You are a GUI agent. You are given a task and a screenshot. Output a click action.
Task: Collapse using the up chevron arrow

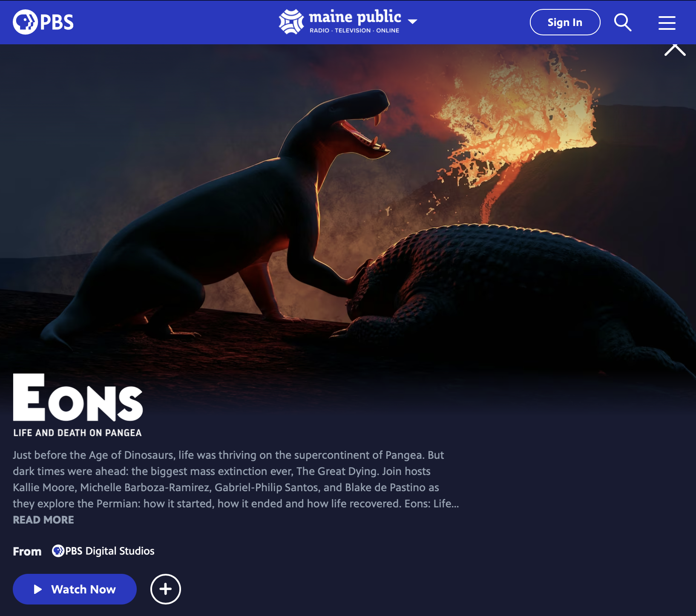tap(675, 50)
